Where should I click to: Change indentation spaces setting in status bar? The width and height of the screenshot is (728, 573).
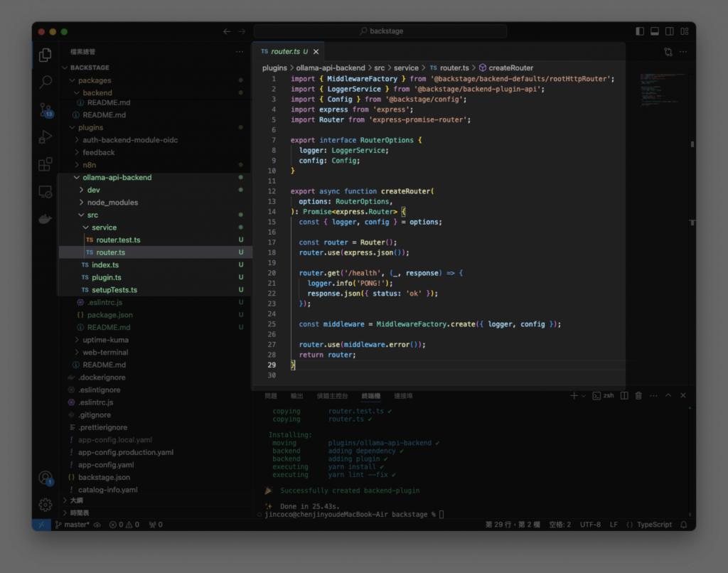[560, 525]
